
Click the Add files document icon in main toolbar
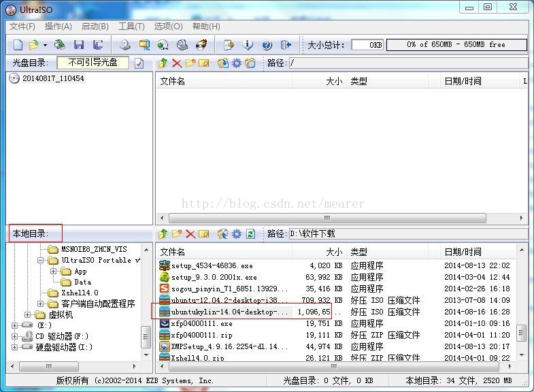click(x=229, y=45)
